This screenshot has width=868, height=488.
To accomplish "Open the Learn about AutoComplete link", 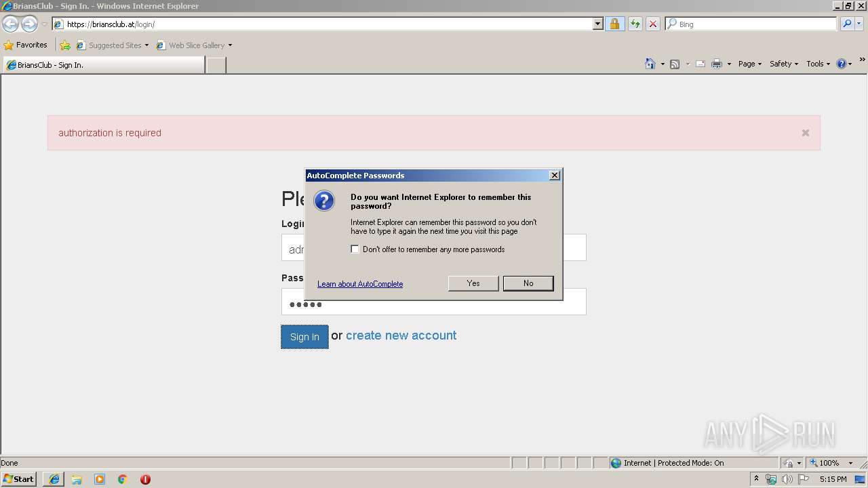I will (x=360, y=284).
